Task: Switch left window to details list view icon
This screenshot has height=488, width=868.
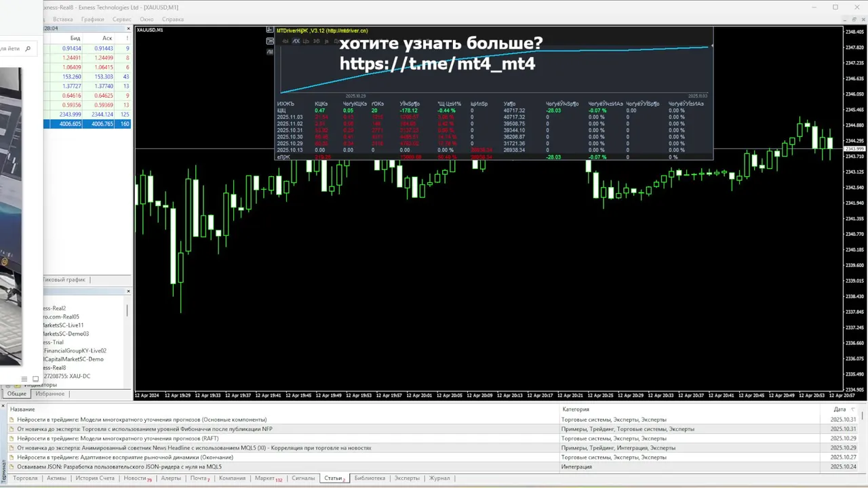Action: (x=24, y=379)
